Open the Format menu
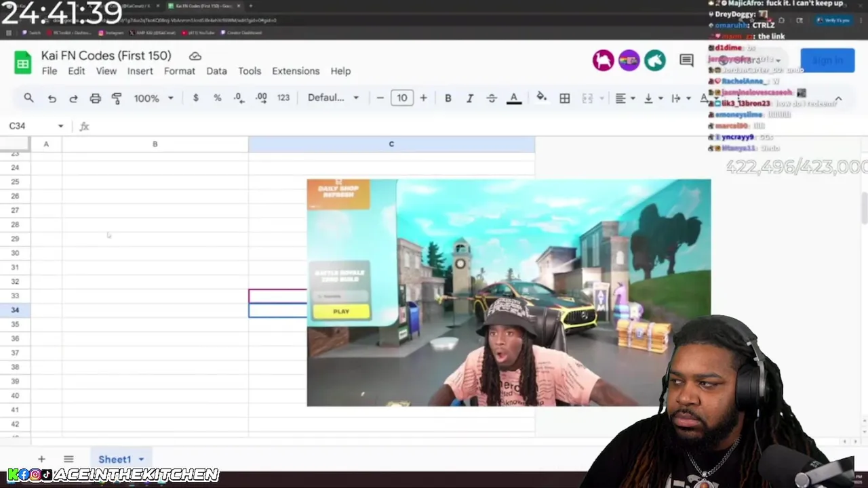This screenshot has height=488, width=868. (180, 71)
